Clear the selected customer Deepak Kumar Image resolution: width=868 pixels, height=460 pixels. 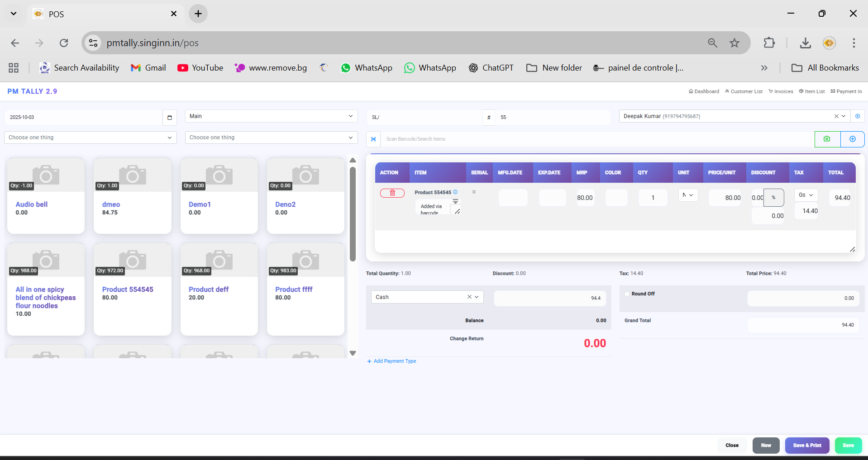click(836, 116)
